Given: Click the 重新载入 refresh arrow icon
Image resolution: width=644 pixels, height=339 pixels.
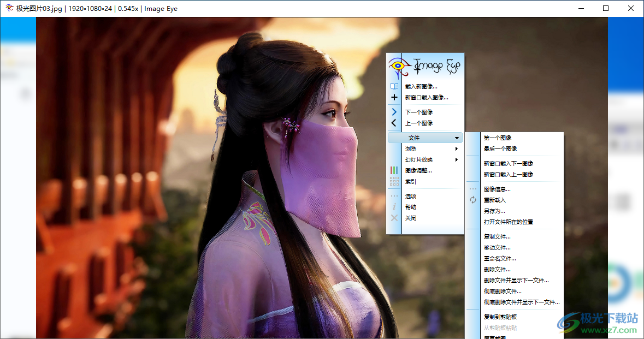Looking at the screenshot, I should pyautogui.click(x=473, y=200).
